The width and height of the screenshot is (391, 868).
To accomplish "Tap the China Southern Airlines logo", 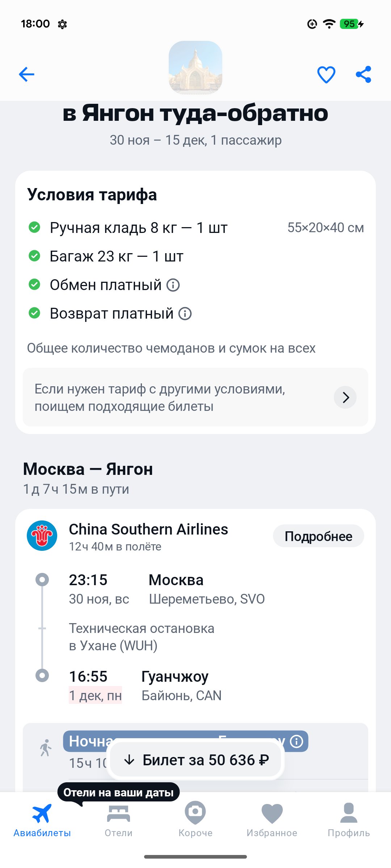I will coord(42,536).
